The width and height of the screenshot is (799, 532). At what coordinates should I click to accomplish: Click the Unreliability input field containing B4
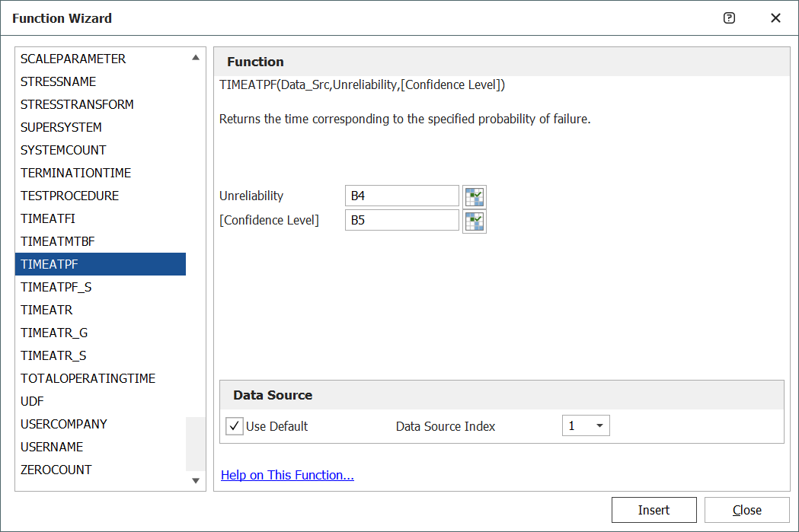tap(401, 196)
